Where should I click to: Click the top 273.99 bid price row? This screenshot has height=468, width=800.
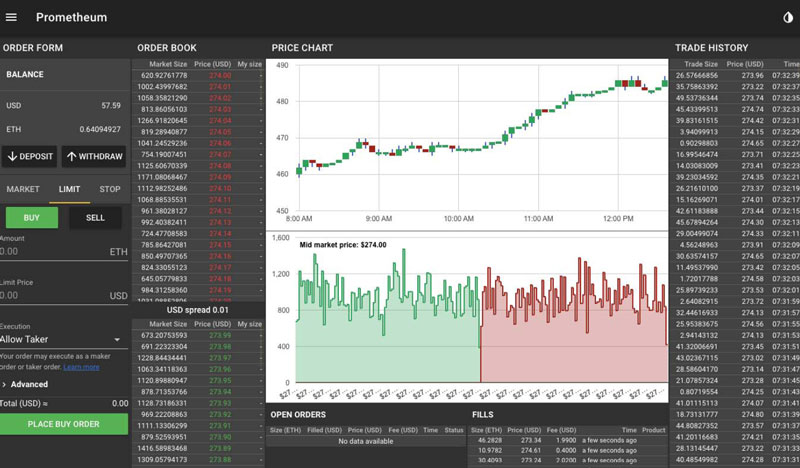point(220,335)
